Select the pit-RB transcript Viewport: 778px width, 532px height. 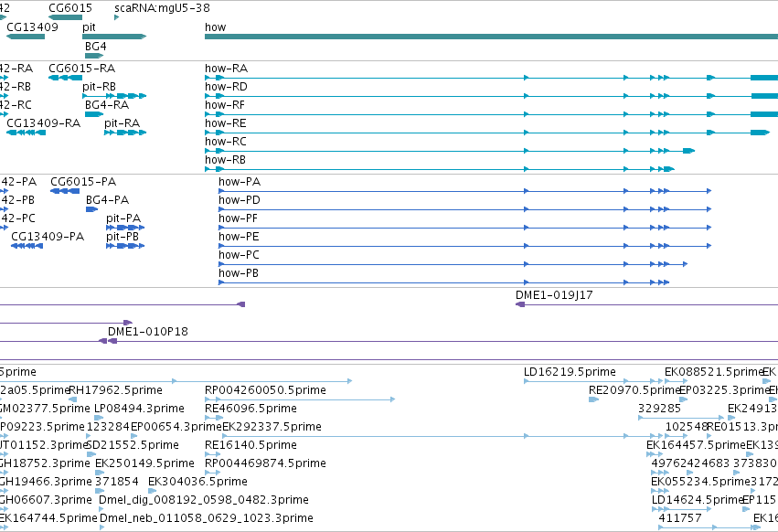[114, 96]
